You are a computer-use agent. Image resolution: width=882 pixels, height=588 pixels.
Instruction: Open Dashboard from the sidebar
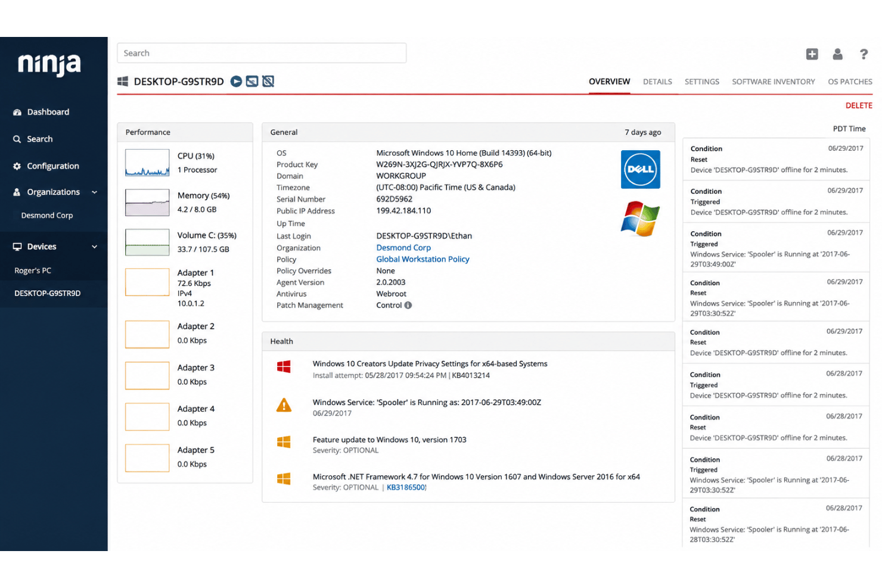(48, 112)
